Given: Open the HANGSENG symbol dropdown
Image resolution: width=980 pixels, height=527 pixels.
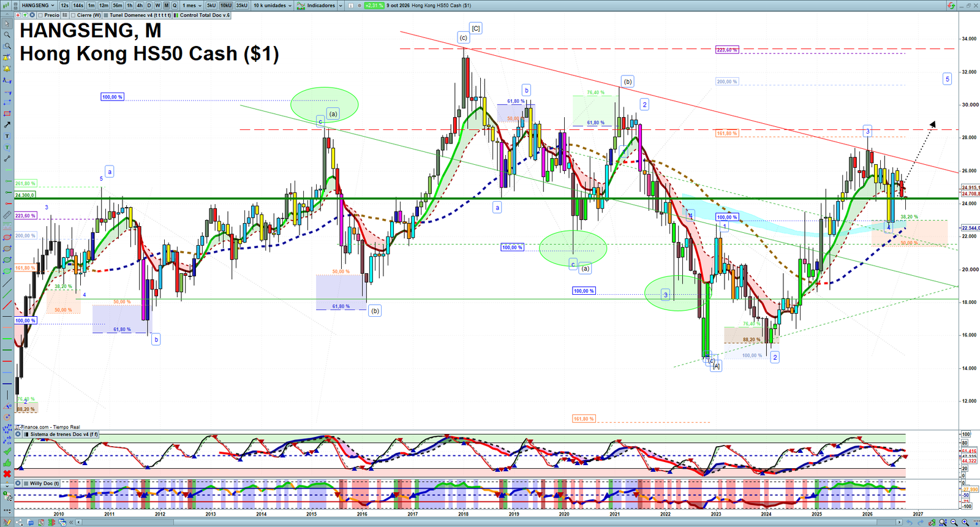Looking at the screenshot, I should coord(38,6).
